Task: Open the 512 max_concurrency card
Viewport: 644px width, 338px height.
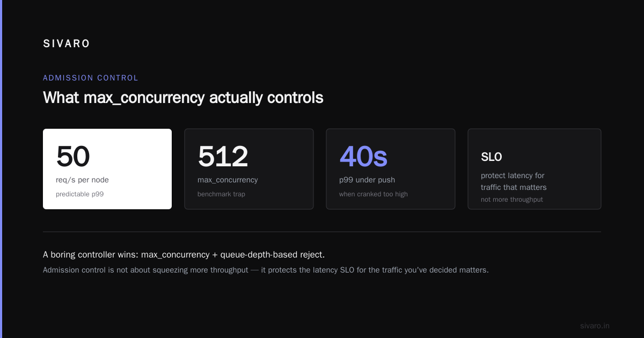Action: point(249,169)
